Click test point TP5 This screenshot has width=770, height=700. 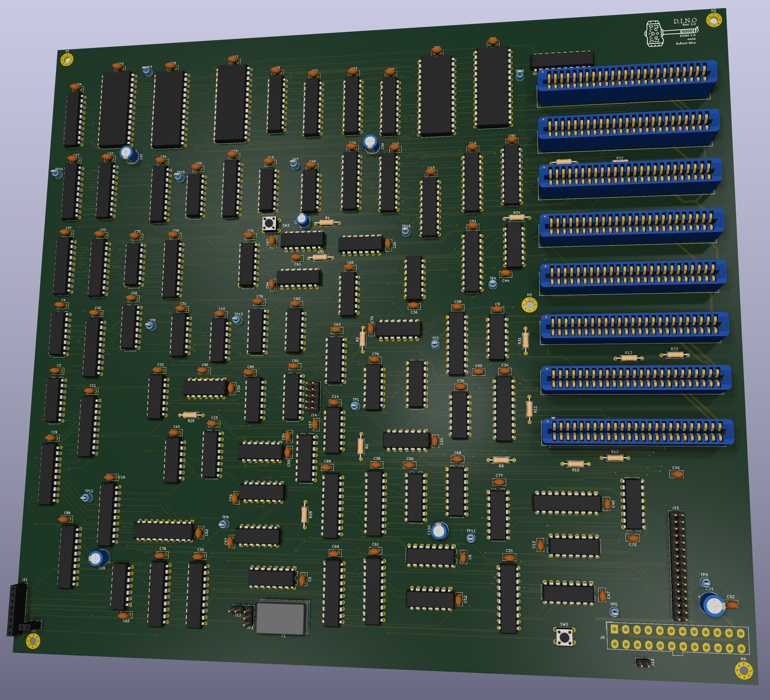[x=614, y=611]
